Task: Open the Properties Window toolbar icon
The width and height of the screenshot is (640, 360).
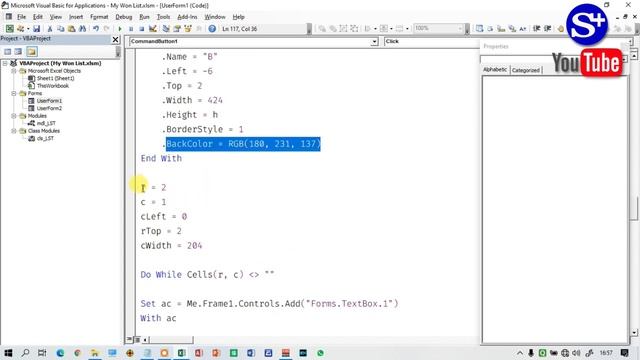Action: coord(177,29)
